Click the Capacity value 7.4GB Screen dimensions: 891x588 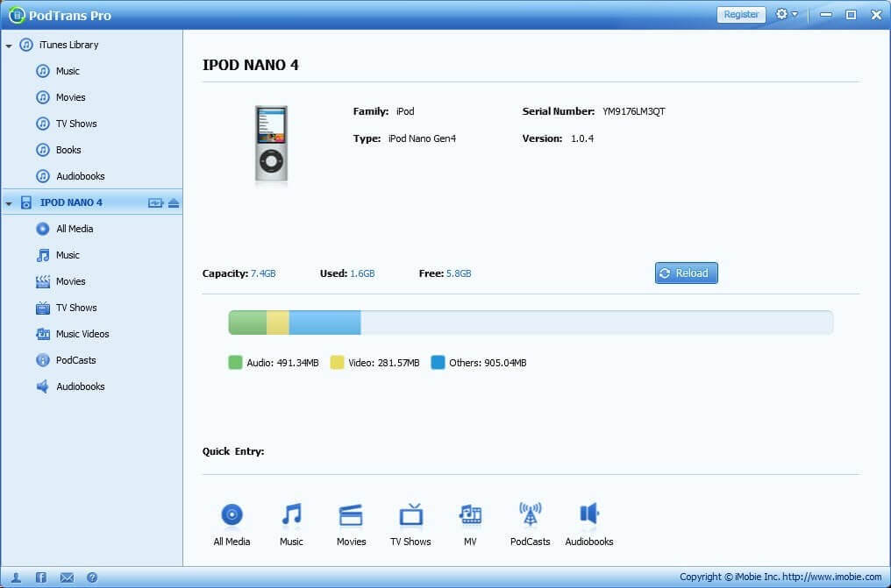pyautogui.click(x=263, y=273)
